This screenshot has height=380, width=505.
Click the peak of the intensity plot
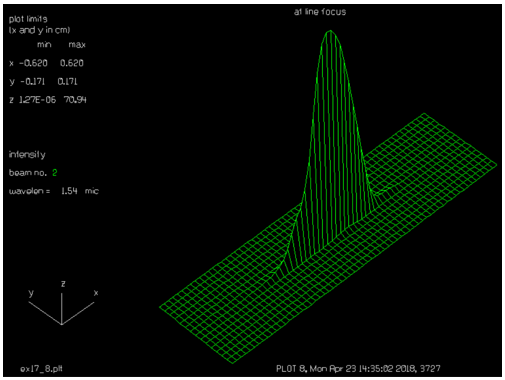[x=330, y=31]
